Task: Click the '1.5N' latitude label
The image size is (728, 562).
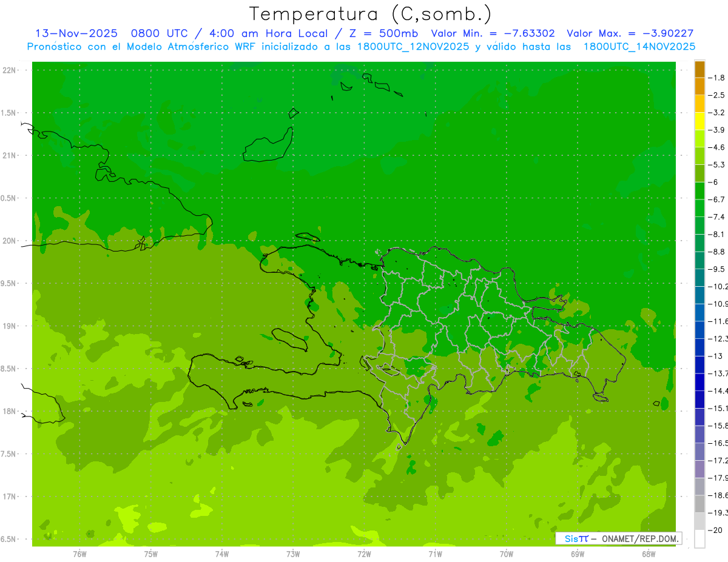Action: [9, 113]
